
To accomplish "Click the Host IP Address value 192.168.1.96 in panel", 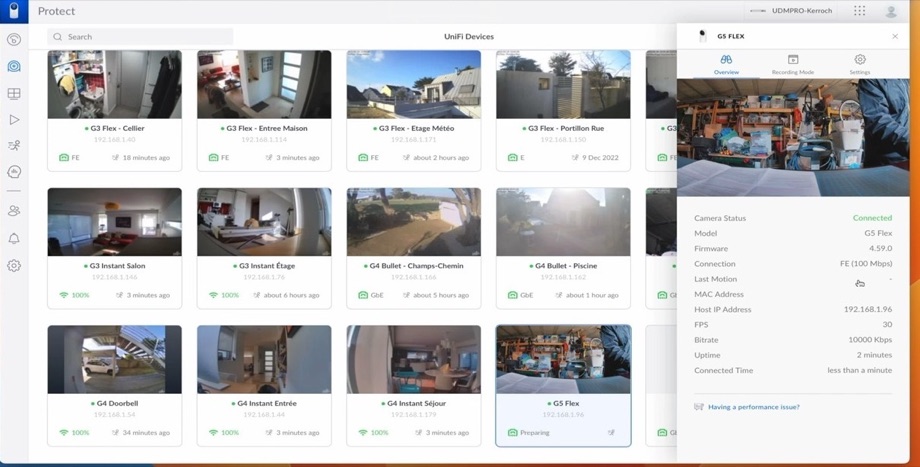I will point(868,309).
